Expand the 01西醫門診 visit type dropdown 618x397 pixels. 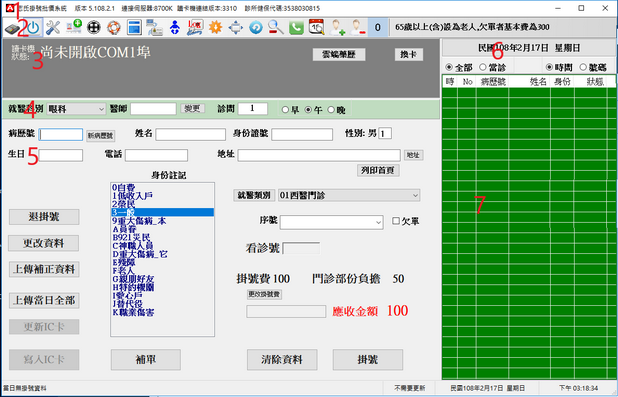(349, 195)
